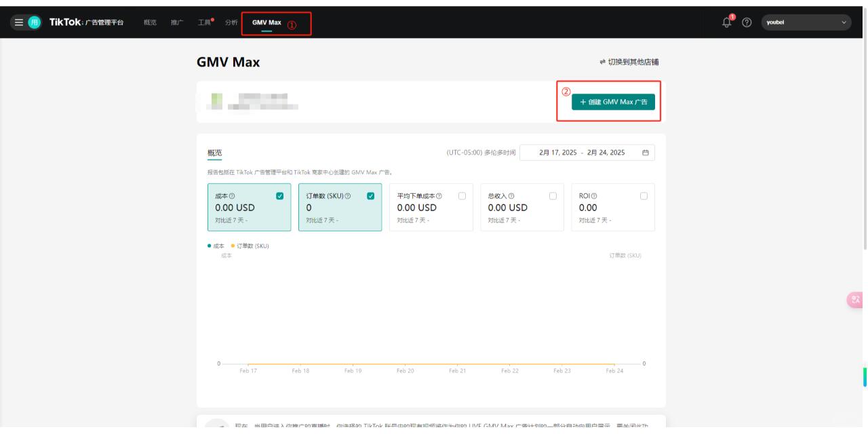Screen dimensions: 868x434
Task: Uncheck the 成本 metric checkbox
Action: click(x=280, y=196)
